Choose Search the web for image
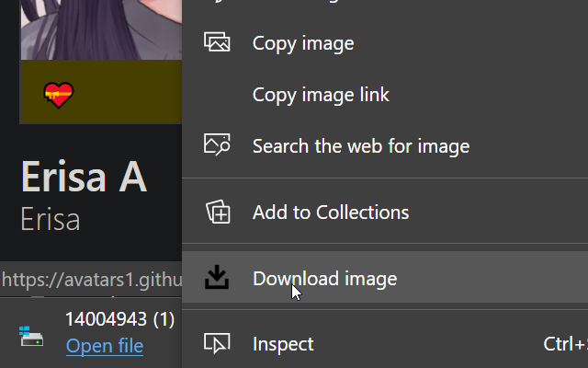 (360, 145)
